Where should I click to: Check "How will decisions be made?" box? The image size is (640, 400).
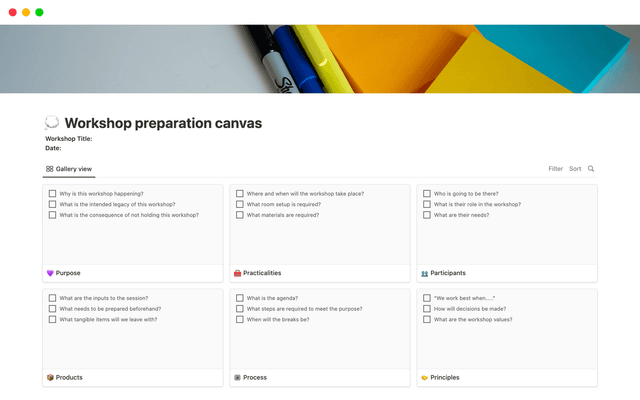tap(426, 309)
